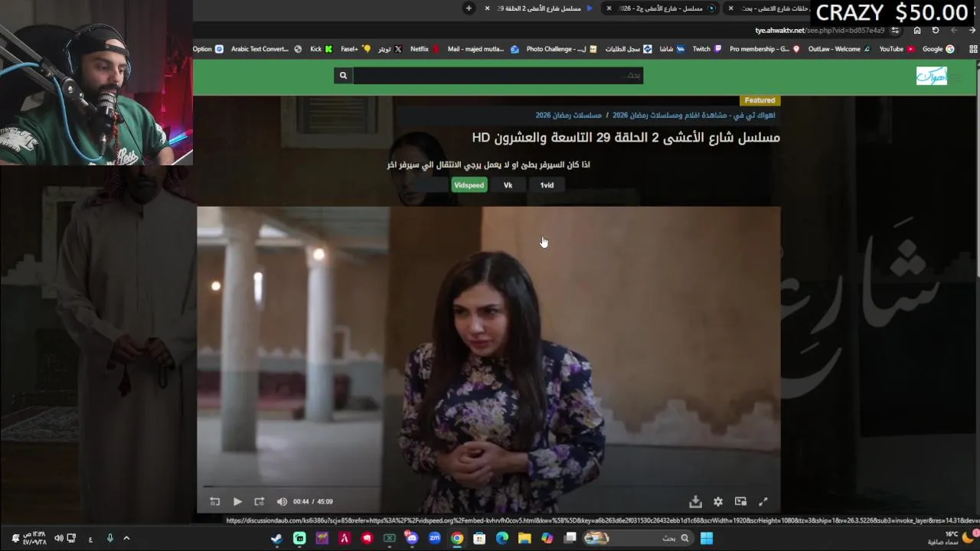
Task: Click the episode title heading text
Action: [x=626, y=138]
